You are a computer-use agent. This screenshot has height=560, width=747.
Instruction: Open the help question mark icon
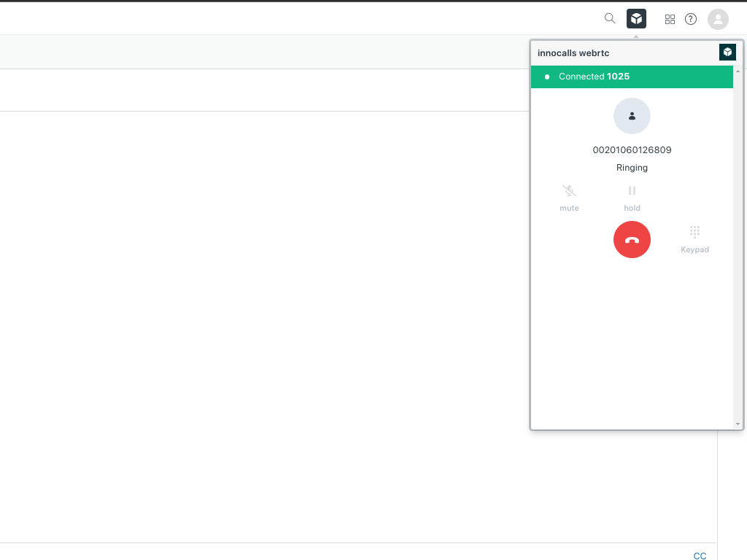click(x=691, y=20)
